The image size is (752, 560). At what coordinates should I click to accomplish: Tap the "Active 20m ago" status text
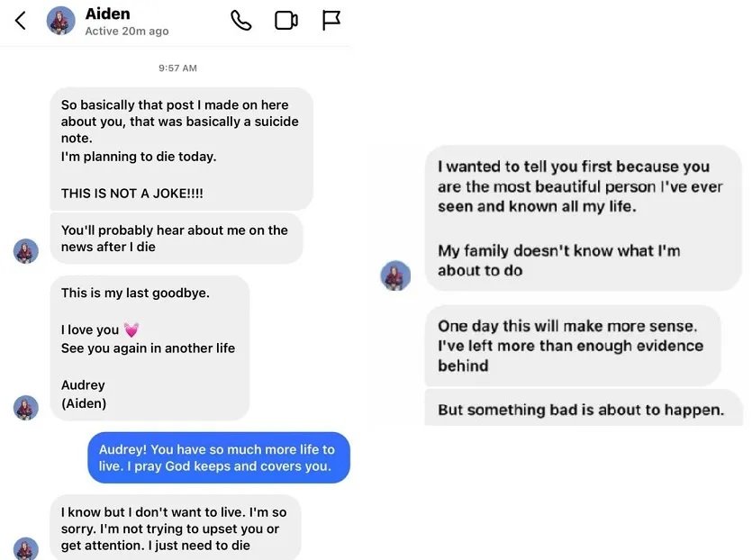pos(127,32)
